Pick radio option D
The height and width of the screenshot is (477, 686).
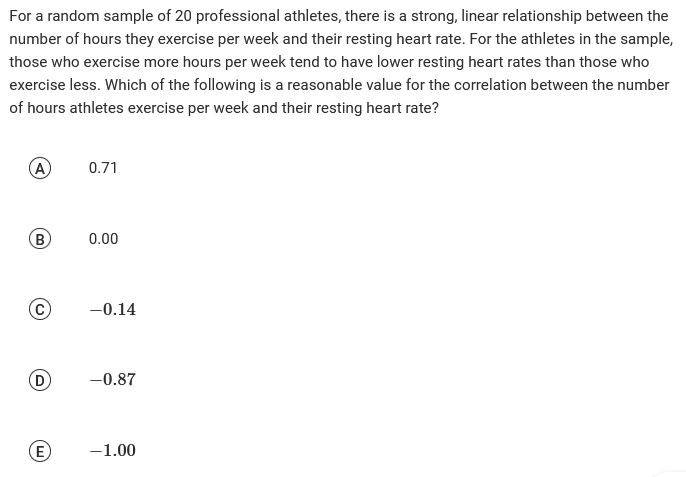(x=41, y=380)
